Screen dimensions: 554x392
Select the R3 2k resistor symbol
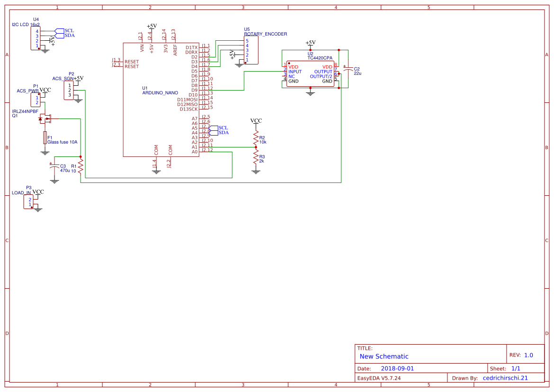click(256, 157)
